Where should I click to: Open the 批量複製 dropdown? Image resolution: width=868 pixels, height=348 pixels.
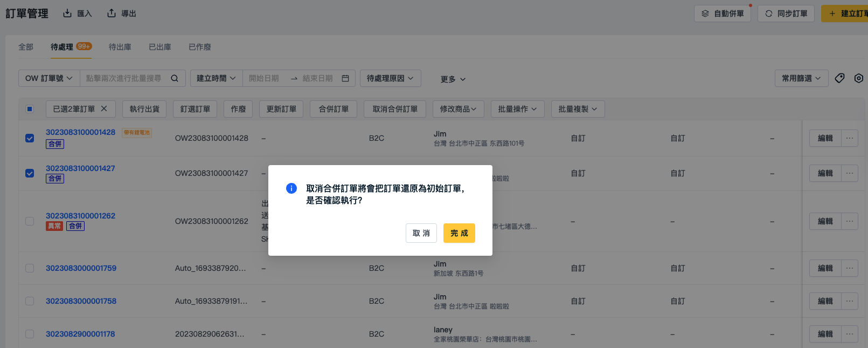point(578,109)
